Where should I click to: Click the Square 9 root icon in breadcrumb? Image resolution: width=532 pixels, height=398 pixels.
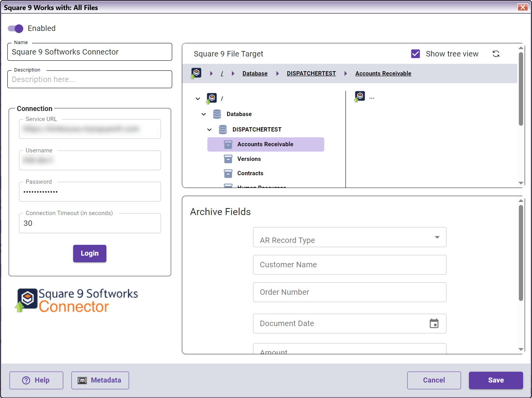[x=196, y=73]
